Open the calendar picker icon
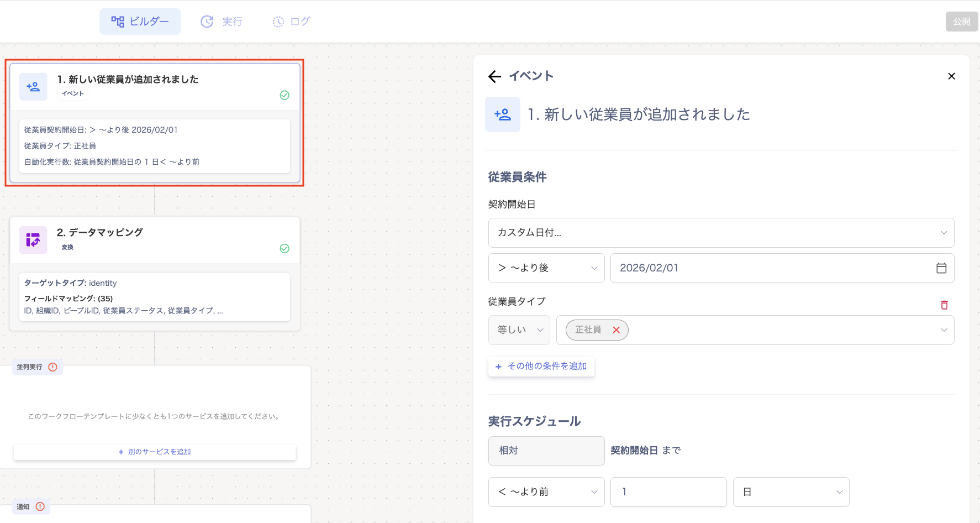Screen dimensions: 980x523 [x=941, y=268]
